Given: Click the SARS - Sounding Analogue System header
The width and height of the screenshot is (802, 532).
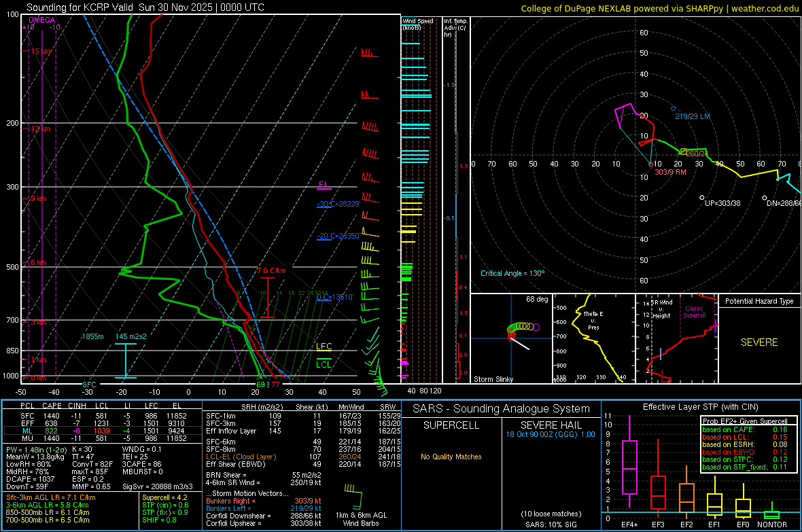Looking at the screenshot, I should [502, 409].
